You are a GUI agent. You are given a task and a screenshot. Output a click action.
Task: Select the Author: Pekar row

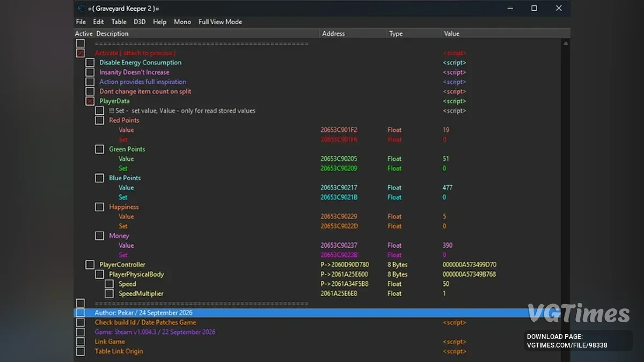pos(318,313)
